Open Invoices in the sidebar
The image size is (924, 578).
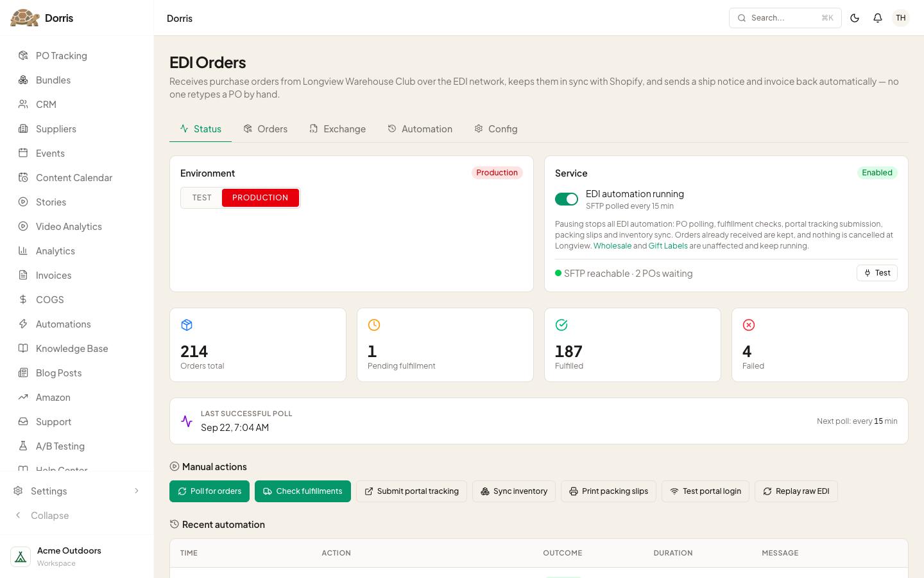point(77,276)
